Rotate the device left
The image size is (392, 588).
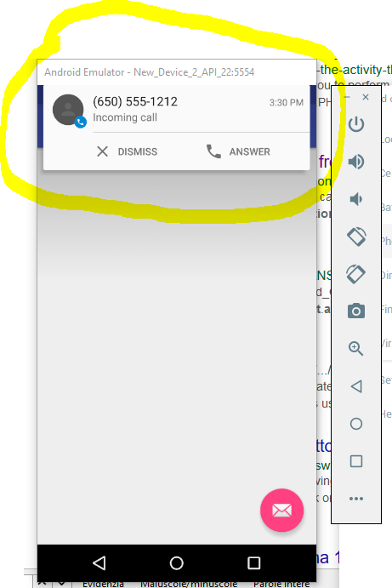pos(356,237)
